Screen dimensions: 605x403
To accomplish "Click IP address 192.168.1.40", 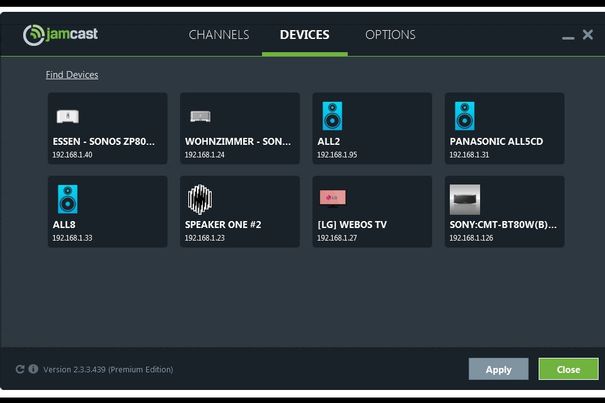I will pos(72,155).
